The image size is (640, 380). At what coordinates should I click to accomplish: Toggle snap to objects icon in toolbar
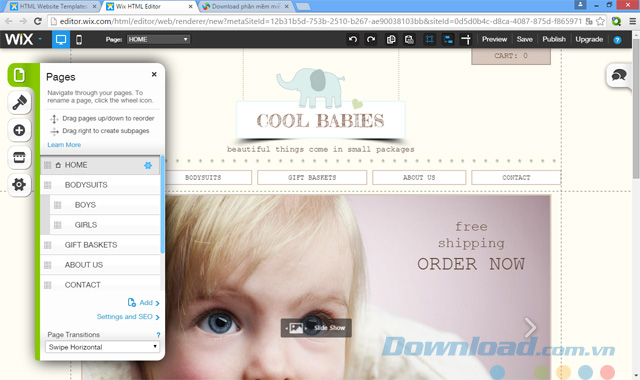tap(448, 39)
